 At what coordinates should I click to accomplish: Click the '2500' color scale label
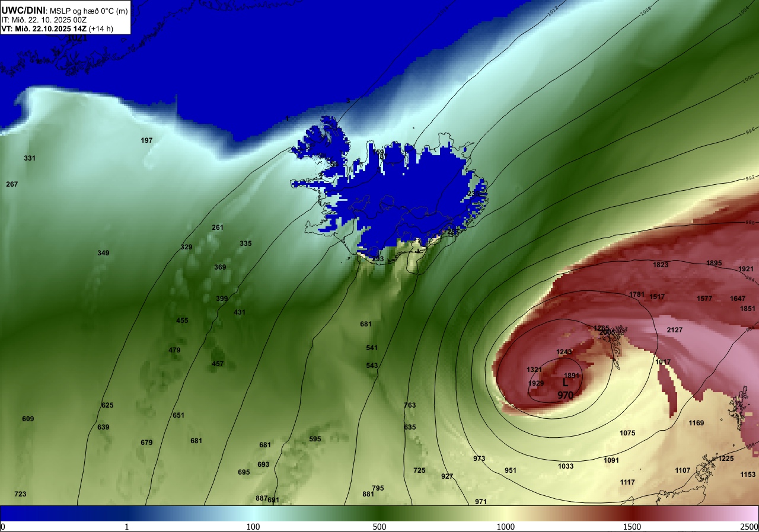click(749, 527)
